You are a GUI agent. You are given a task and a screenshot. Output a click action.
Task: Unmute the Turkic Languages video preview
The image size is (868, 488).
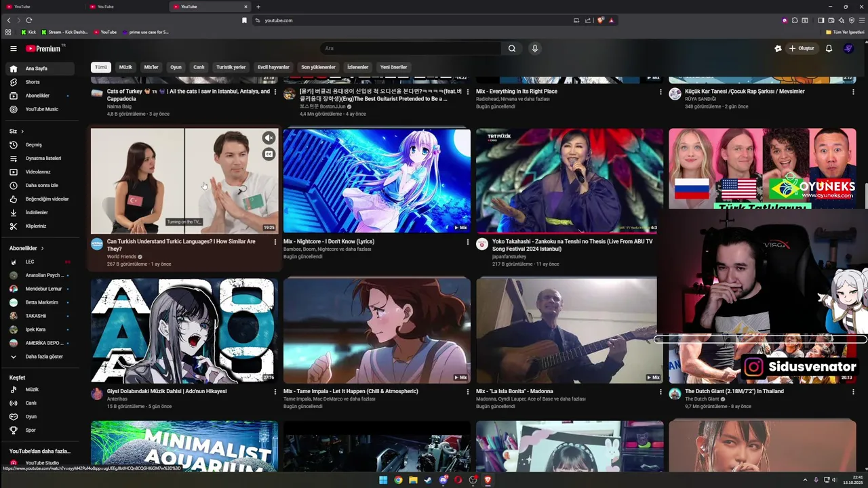tap(269, 138)
